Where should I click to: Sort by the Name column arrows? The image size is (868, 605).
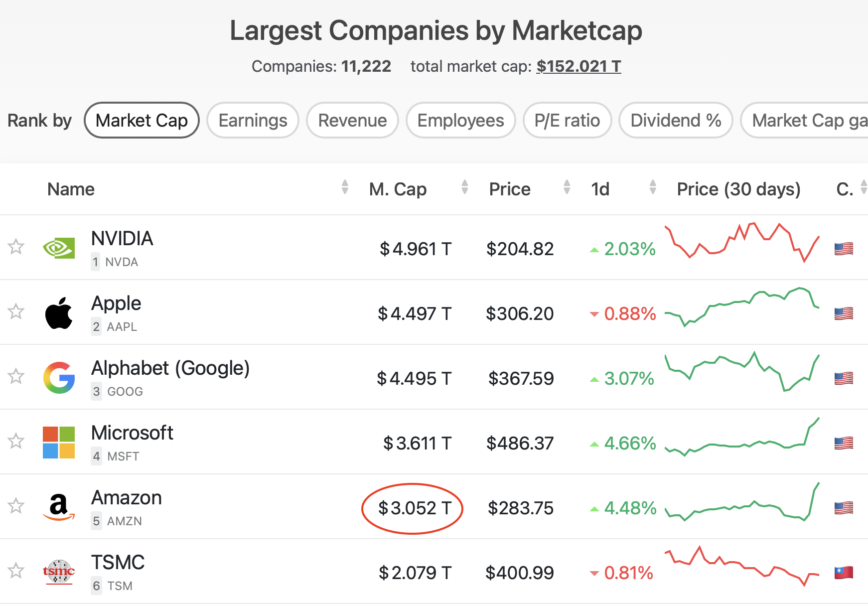coord(345,187)
